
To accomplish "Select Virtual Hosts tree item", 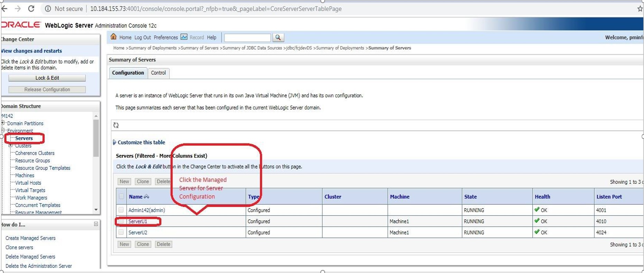I will [x=28, y=183].
